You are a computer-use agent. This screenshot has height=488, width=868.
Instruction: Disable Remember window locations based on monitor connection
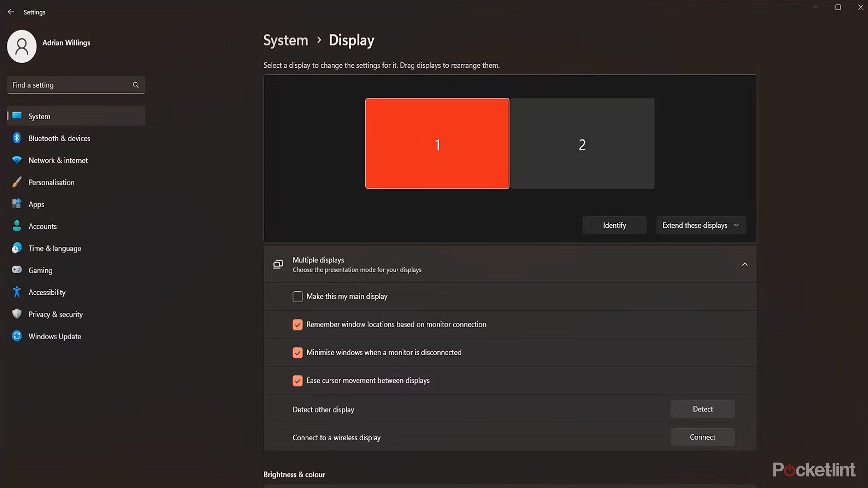click(297, 324)
